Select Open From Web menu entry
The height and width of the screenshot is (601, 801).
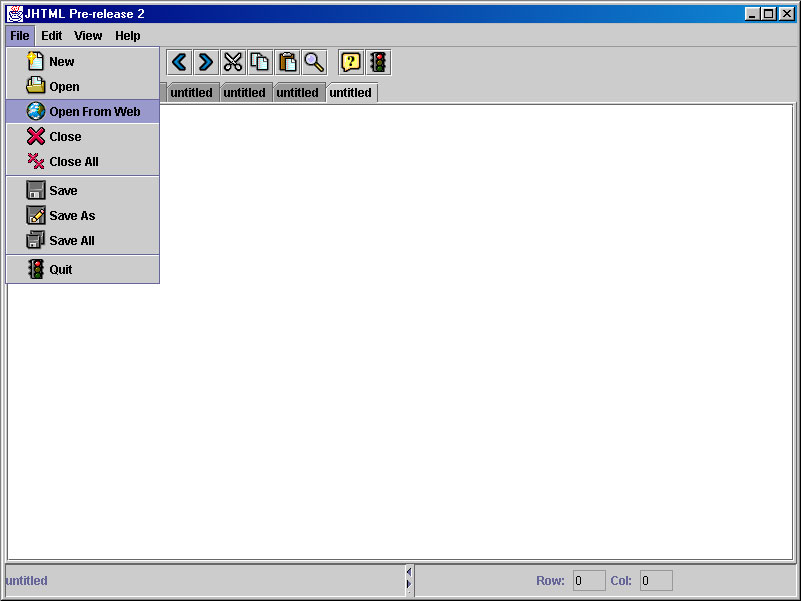point(94,112)
